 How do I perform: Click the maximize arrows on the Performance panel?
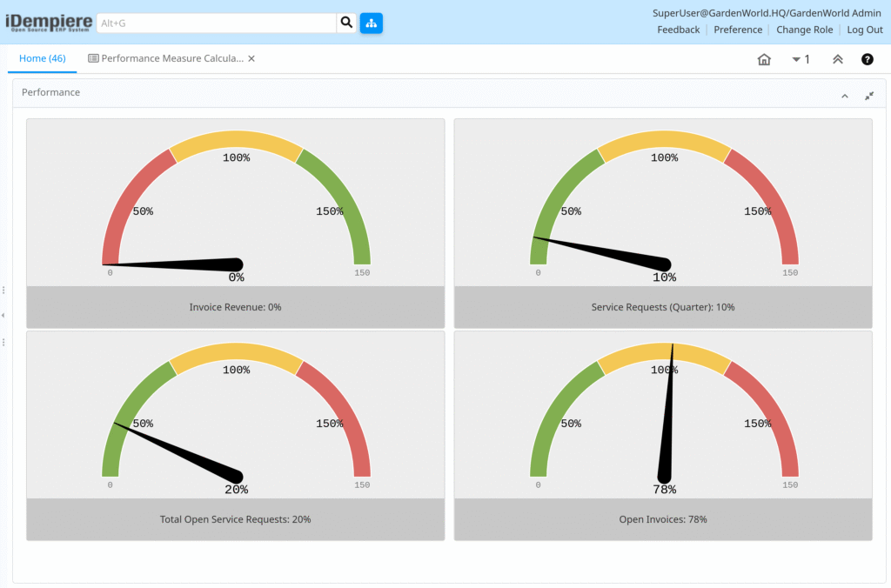click(868, 96)
